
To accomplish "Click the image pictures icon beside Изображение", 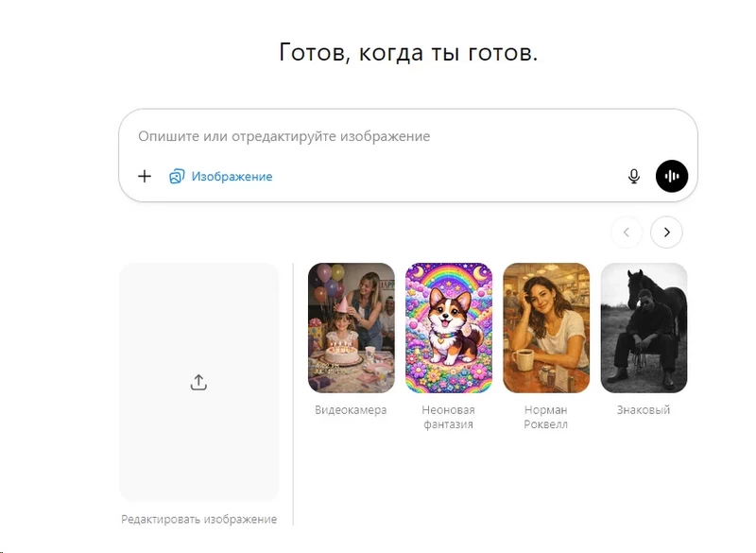I will pyautogui.click(x=177, y=177).
